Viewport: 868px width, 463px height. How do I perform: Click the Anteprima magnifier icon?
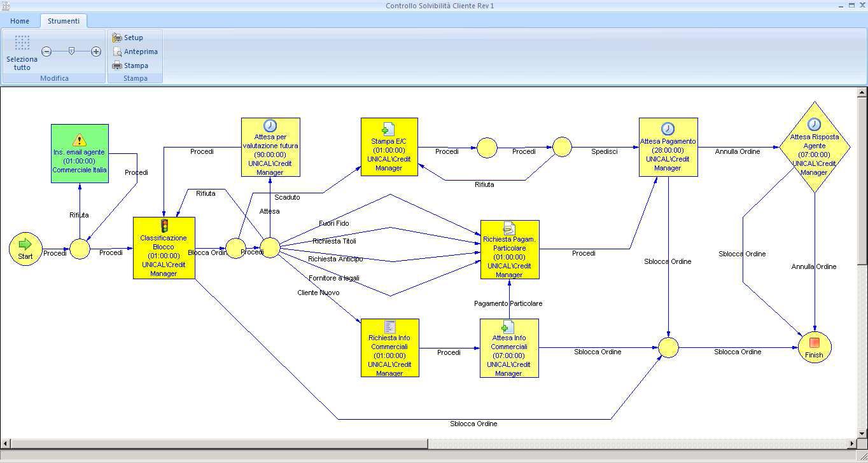coord(117,52)
